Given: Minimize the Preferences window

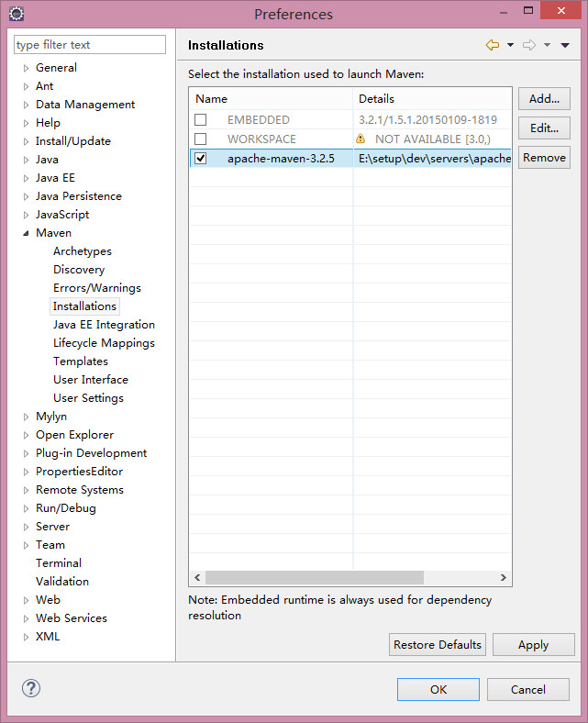Looking at the screenshot, I should tap(504, 13).
